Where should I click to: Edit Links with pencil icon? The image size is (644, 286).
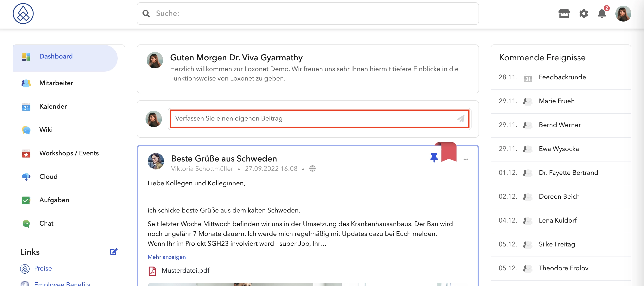[x=114, y=252]
